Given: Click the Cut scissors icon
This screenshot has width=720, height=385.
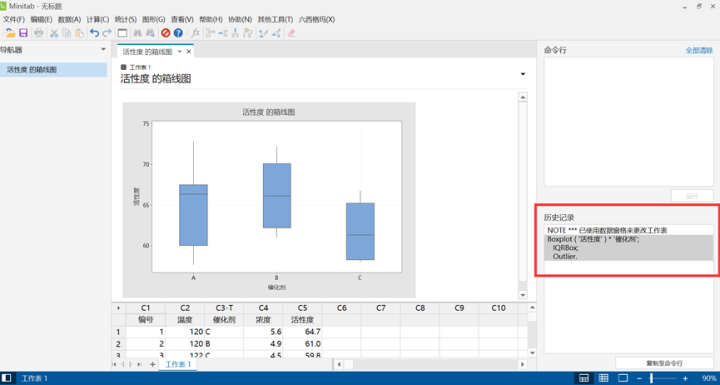Looking at the screenshot, I should point(54,33).
